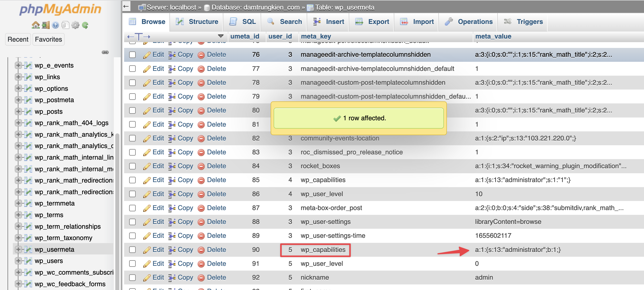Check the checkbox for row 90
The height and width of the screenshot is (290, 644).
(132, 250)
